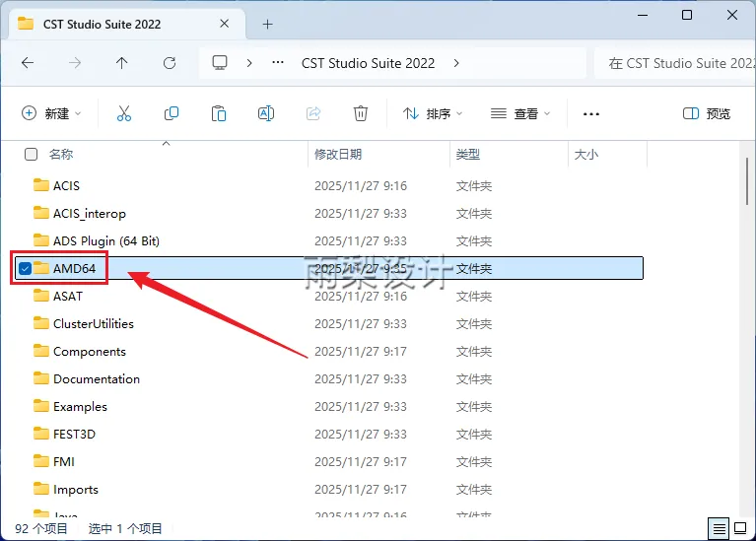Select the Components folder

[89, 352]
